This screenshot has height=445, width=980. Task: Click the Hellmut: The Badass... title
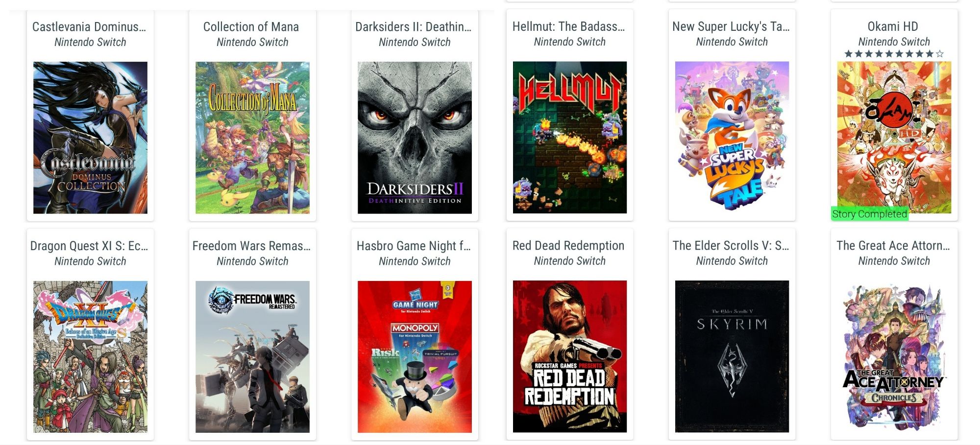click(x=569, y=26)
